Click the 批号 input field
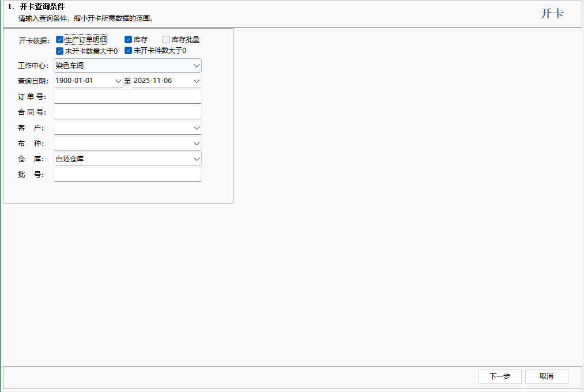 click(127, 175)
